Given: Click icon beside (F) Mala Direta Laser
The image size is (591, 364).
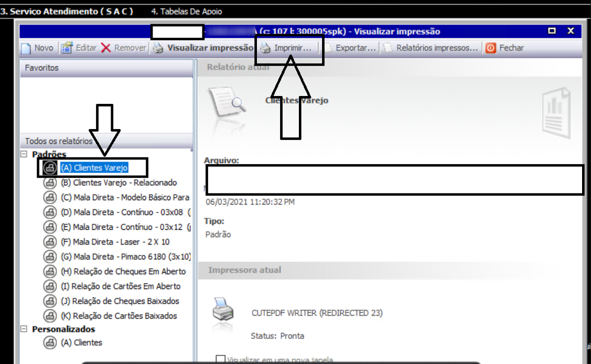Looking at the screenshot, I should pyautogui.click(x=50, y=242).
